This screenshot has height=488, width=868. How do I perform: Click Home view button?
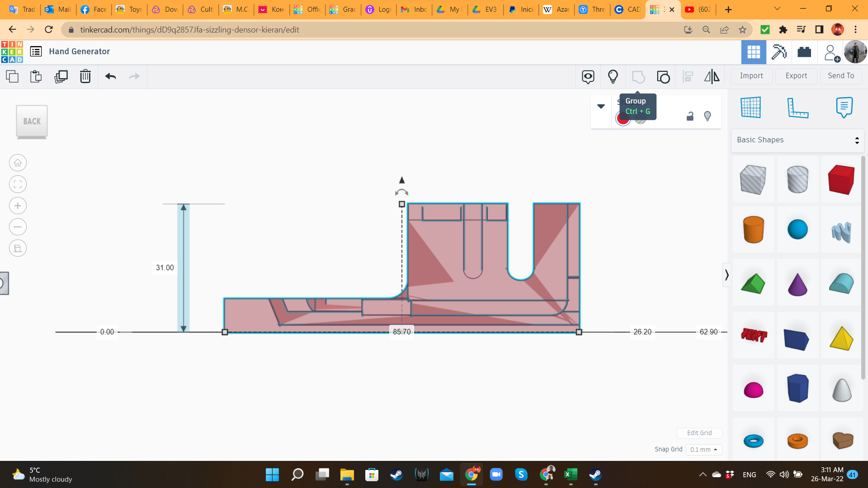click(18, 163)
